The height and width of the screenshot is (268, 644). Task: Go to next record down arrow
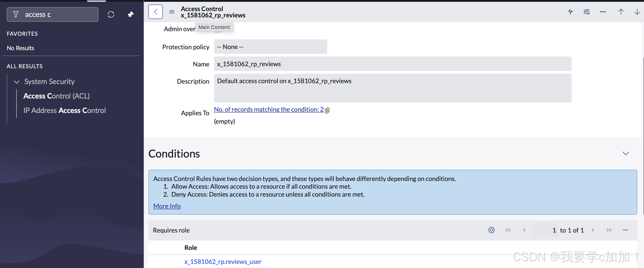tap(637, 12)
